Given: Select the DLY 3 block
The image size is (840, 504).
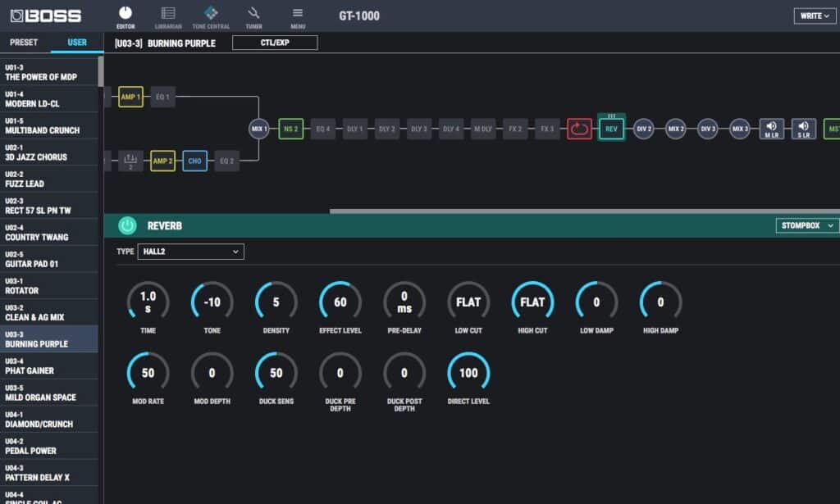Looking at the screenshot, I should click(x=419, y=129).
